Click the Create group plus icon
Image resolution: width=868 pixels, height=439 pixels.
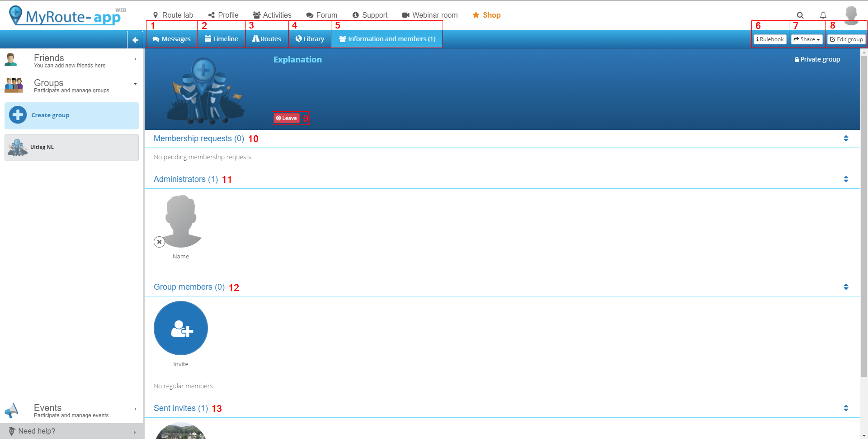(x=18, y=115)
